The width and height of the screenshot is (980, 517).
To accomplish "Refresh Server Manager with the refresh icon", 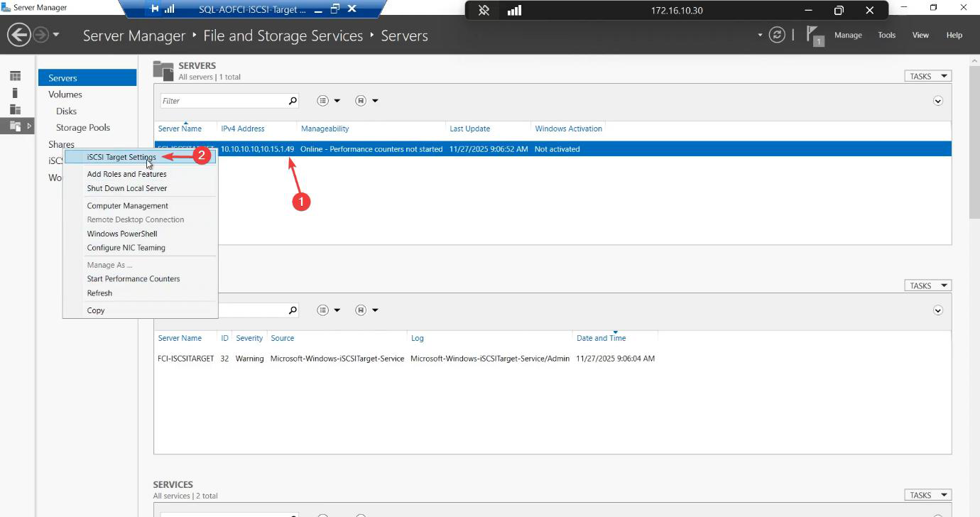I will (777, 35).
